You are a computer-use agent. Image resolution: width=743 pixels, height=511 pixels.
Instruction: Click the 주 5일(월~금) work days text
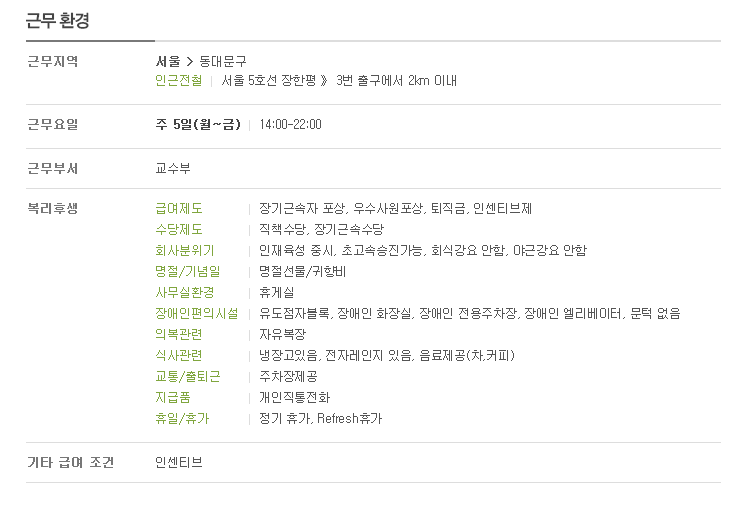198,125
